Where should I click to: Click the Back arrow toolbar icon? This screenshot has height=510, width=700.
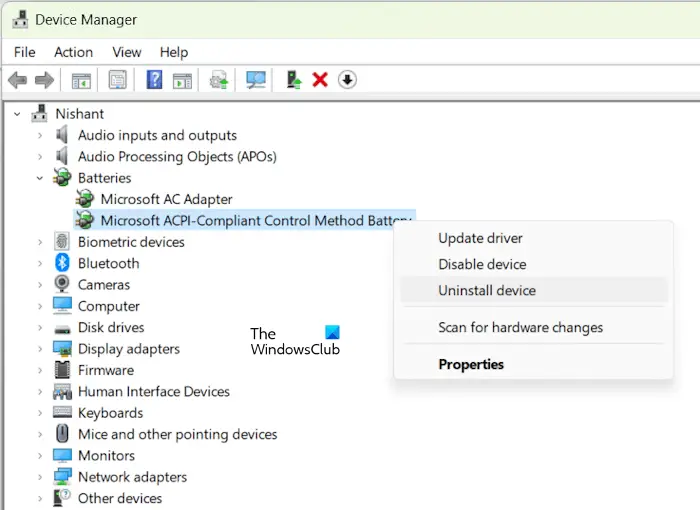pyautogui.click(x=17, y=80)
